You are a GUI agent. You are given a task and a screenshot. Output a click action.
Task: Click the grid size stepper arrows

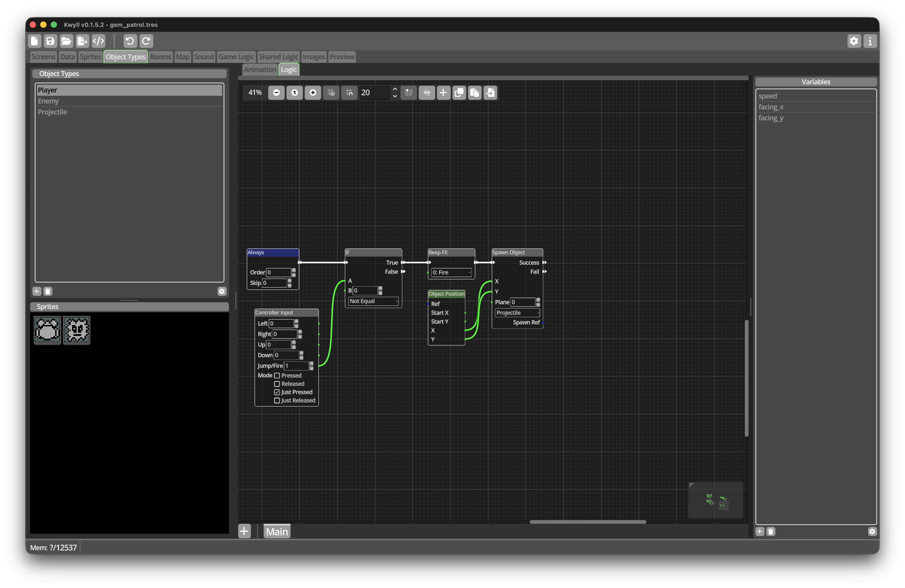[x=395, y=93]
